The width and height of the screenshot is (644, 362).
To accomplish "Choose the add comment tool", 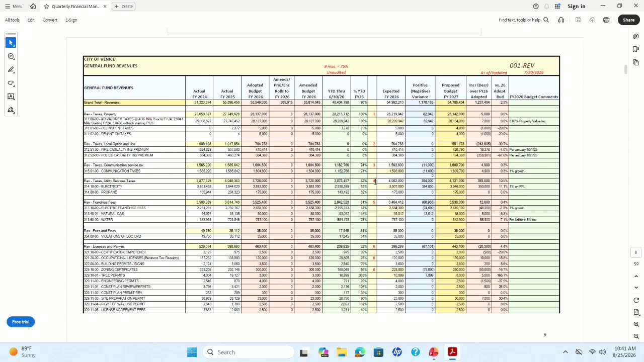I will pyautogui.click(x=11, y=56).
